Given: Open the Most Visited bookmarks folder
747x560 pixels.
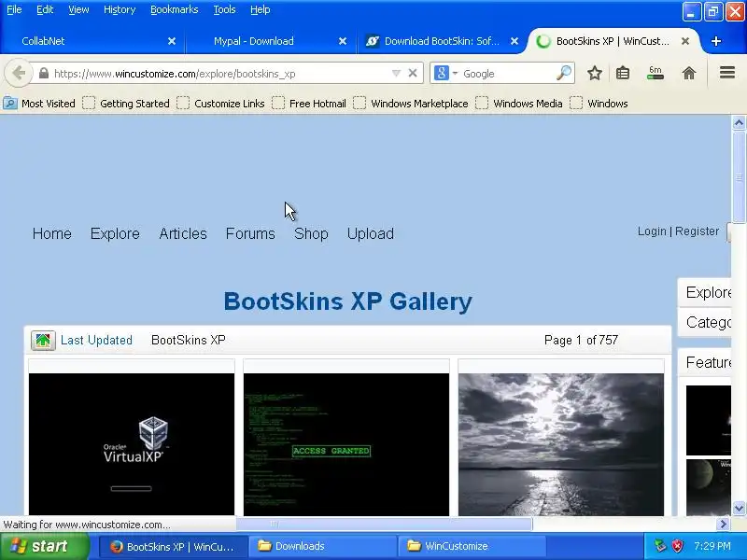Looking at the screenshot, I should 39,104.
